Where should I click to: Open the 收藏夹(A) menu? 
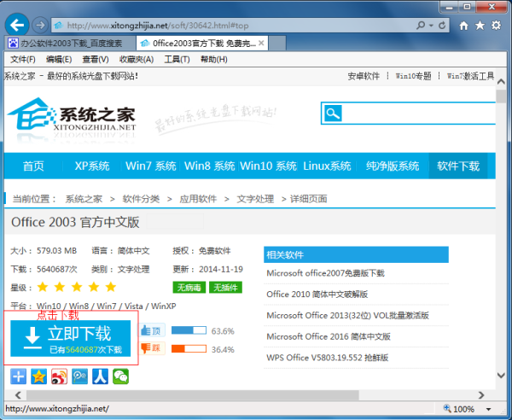tap(137, 59)
